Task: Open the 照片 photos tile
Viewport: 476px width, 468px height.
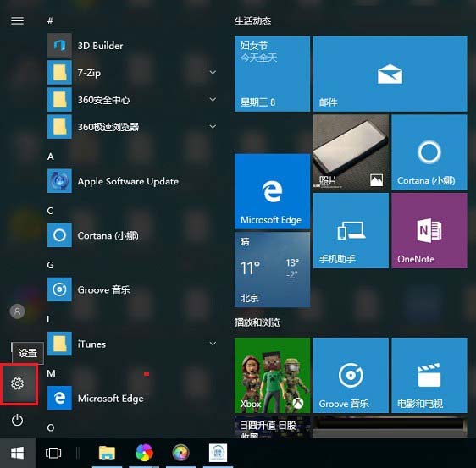Action: (x=351, y=152)
